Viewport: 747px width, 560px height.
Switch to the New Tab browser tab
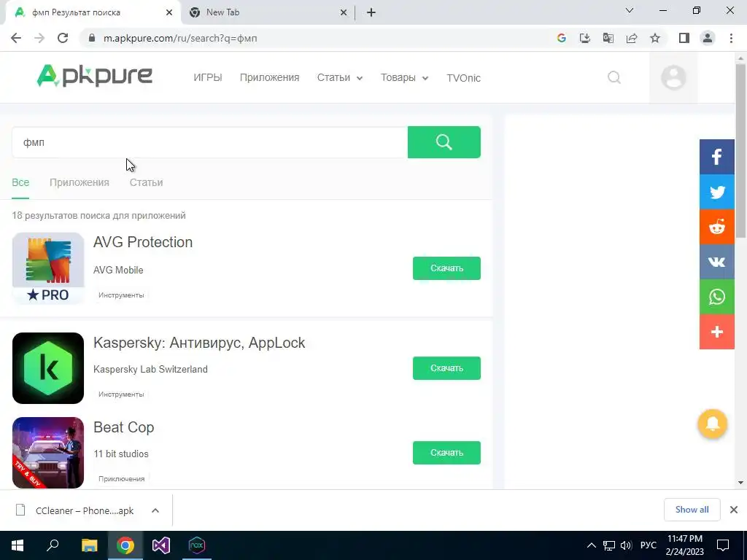coord(267,12)
